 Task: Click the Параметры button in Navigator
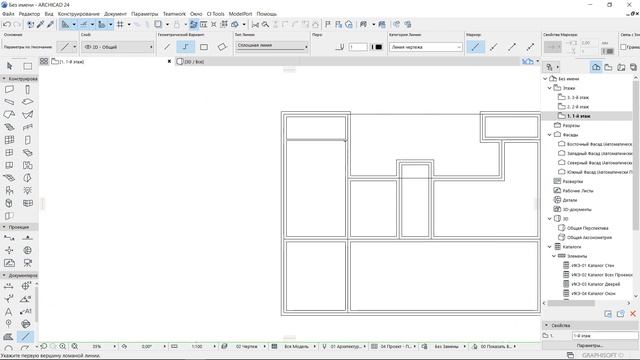click(589, 345)
